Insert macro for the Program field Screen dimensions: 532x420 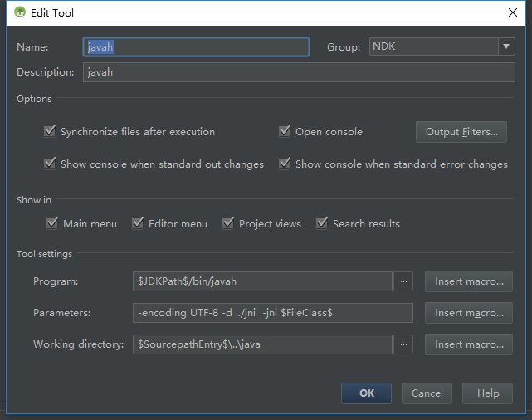coord(469,281)
